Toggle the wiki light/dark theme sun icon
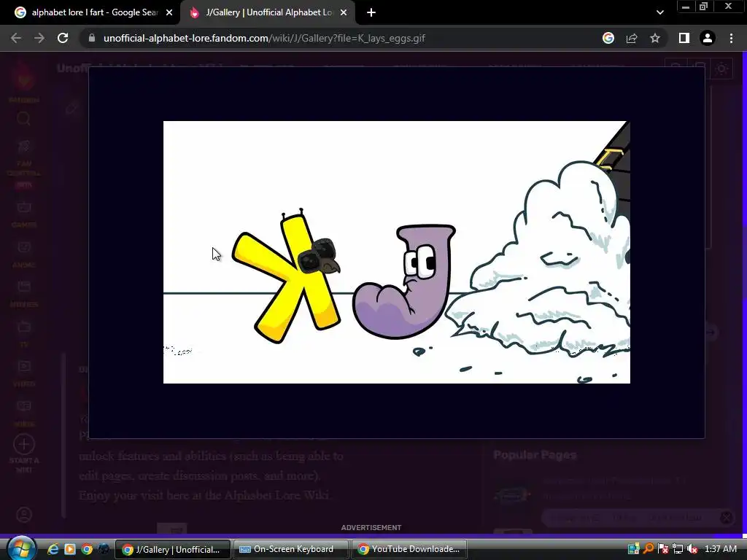This screenshot has height=560, width=747. [x=721, y=69]
